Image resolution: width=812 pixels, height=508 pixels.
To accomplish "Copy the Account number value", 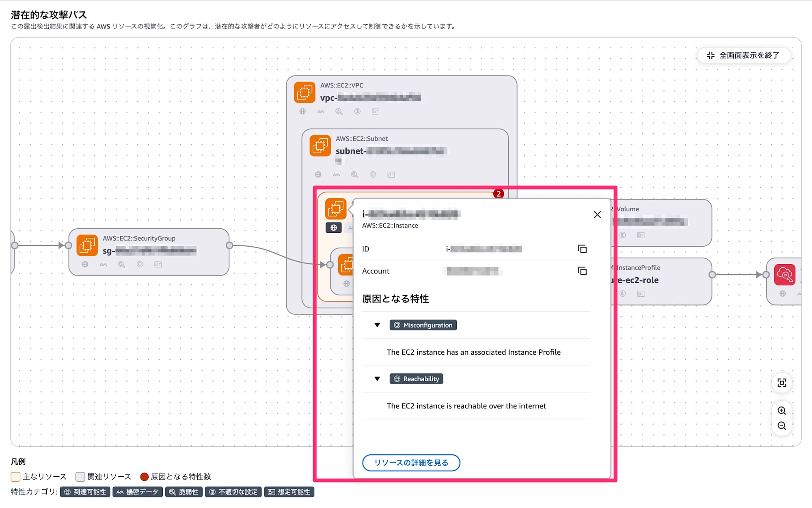I will tap(582, 271).
